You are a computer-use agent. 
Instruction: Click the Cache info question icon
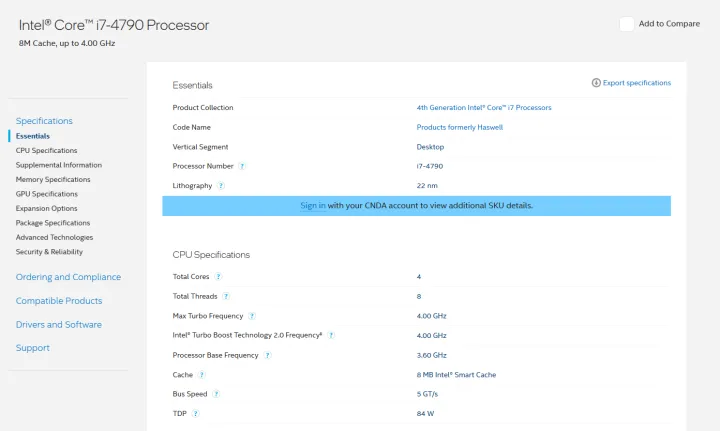tap(202, 374)
